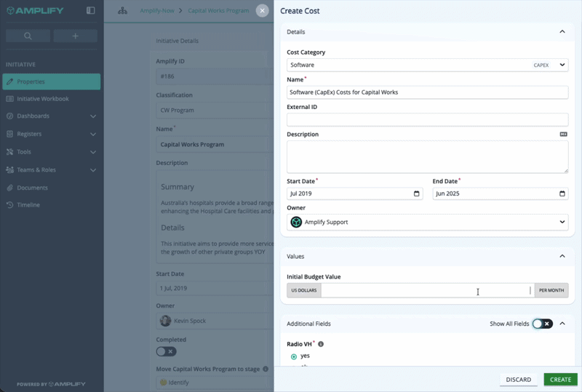Click the Move to stage Identify field
The image size is (582, 392).
tap(215, 383)
